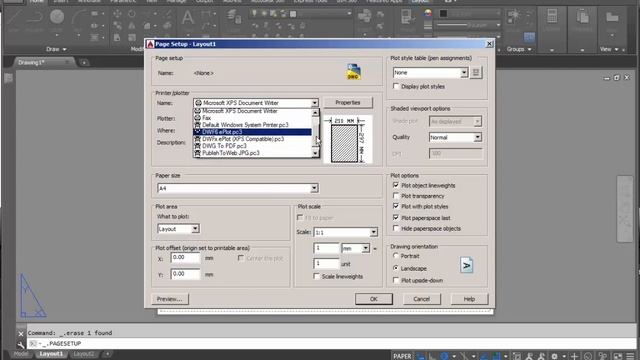Select Portrait drawing orientation
640x360 pixels.
tap(396, 256)
